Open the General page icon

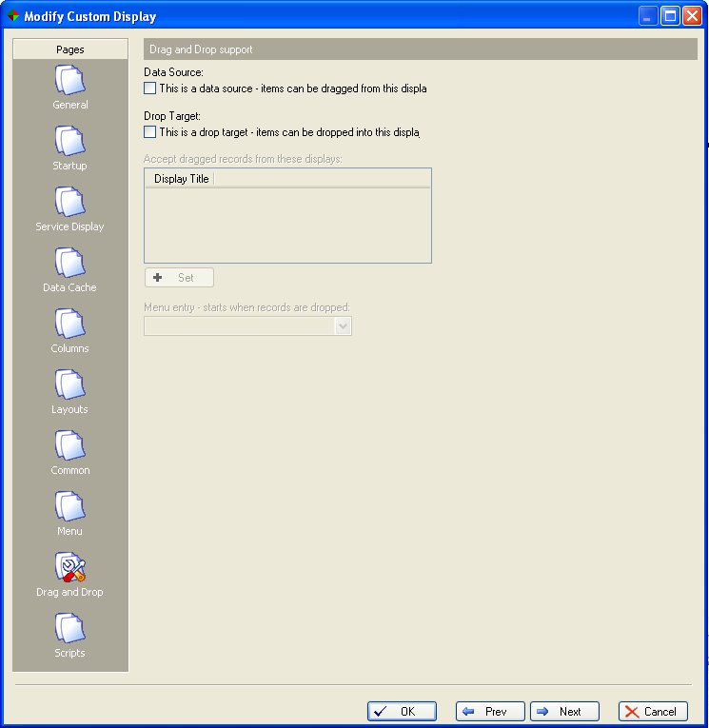tap(70, 81)
